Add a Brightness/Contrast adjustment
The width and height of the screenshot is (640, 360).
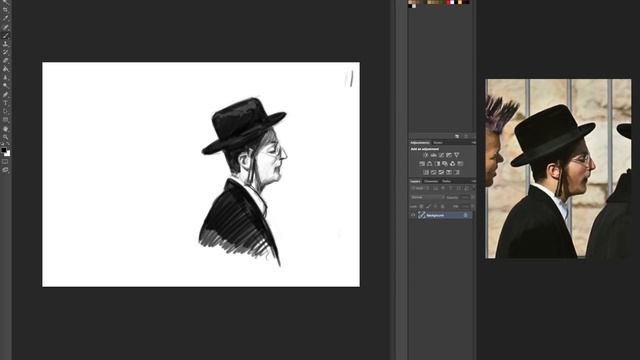tap(426, 155)
